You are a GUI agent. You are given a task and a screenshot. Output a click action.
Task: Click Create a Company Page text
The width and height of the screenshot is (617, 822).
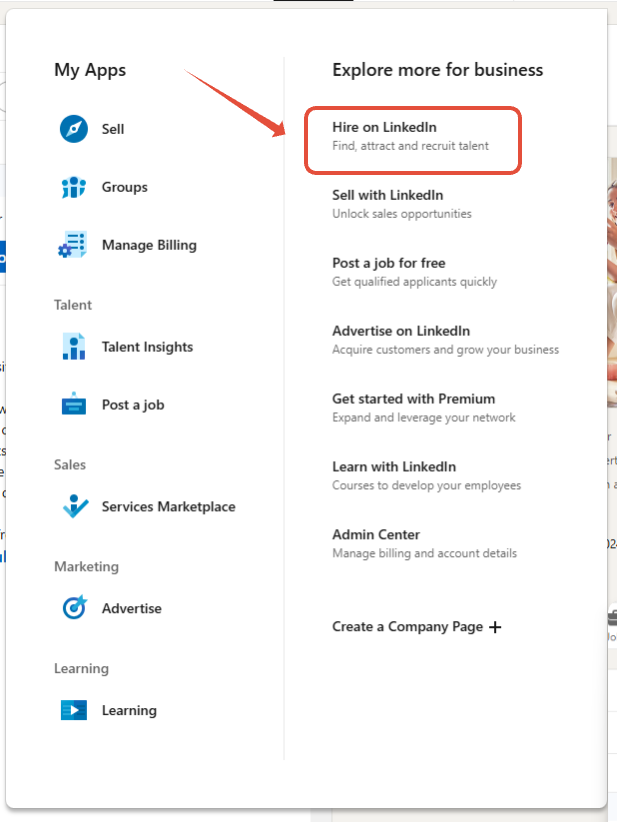click(407, 626)
